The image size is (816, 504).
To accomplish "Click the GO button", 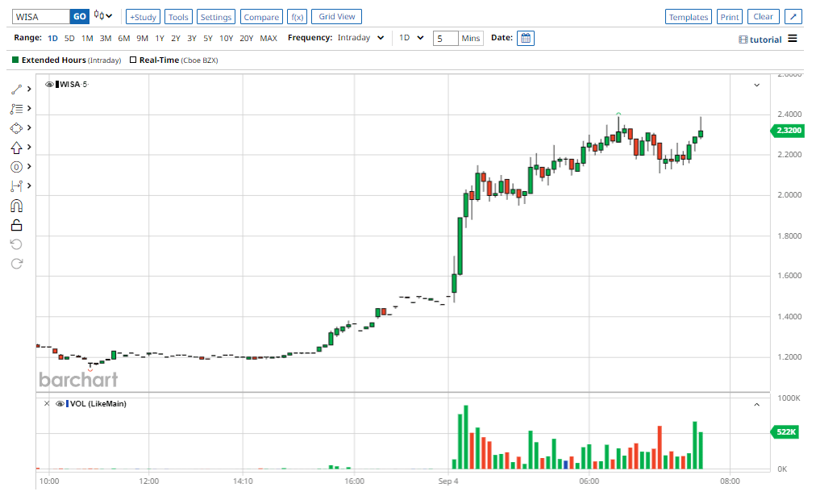I will click(x=80, y=17).
